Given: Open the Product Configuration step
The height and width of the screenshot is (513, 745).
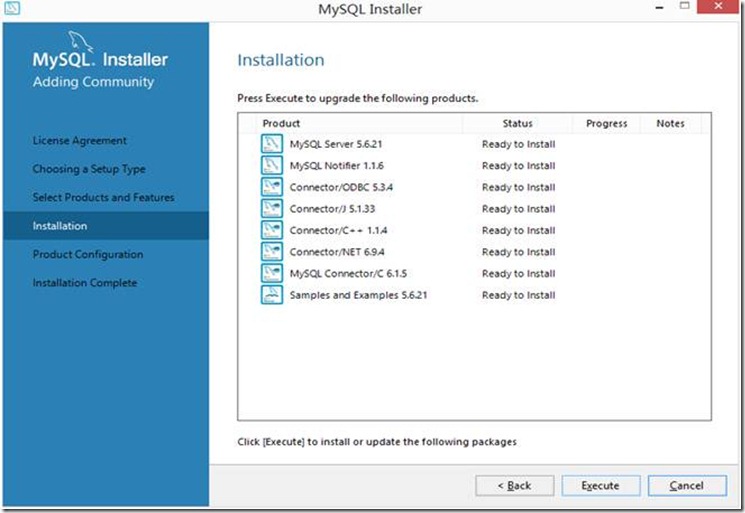Looking at the screenshot, I should [88, 254].
